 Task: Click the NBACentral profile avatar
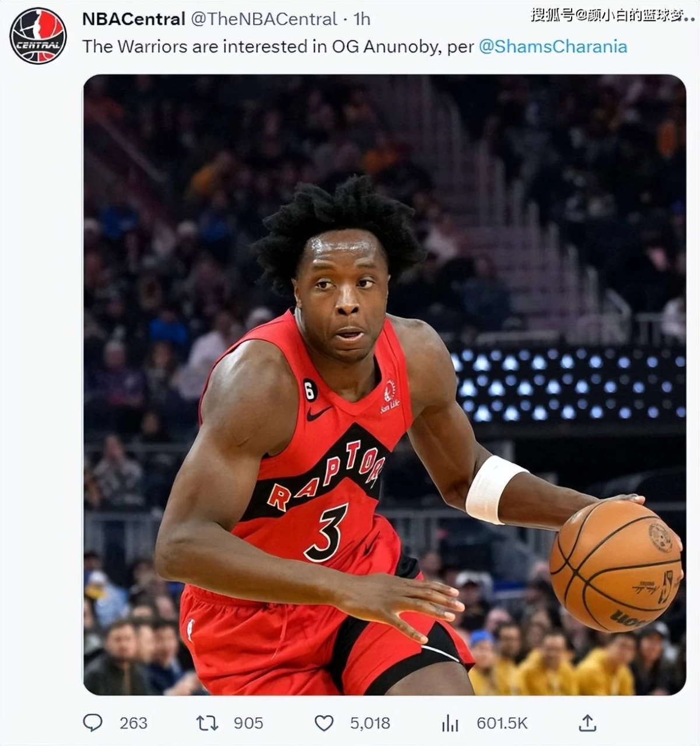point(38,36)
